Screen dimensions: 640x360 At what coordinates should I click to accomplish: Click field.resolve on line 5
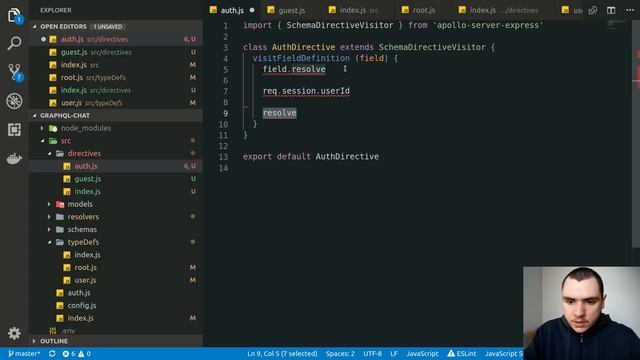(294, 69)
